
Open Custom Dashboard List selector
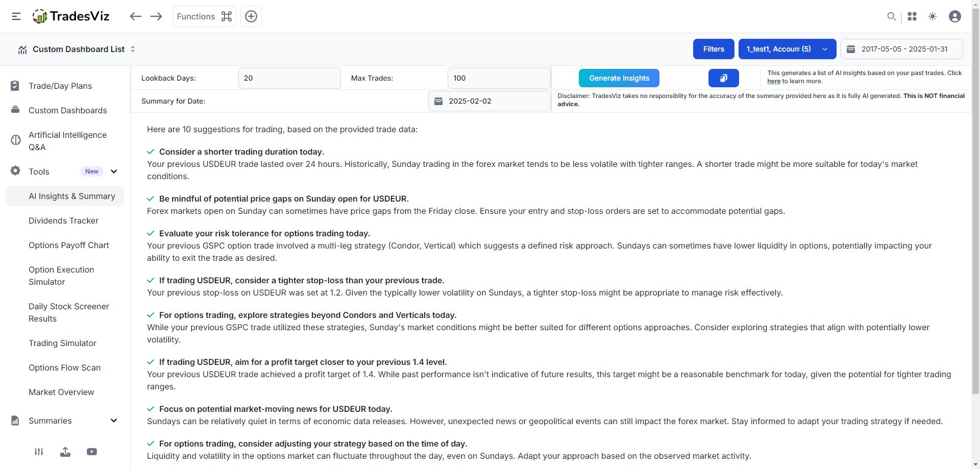pyautogui.click(x=77, y=49)
